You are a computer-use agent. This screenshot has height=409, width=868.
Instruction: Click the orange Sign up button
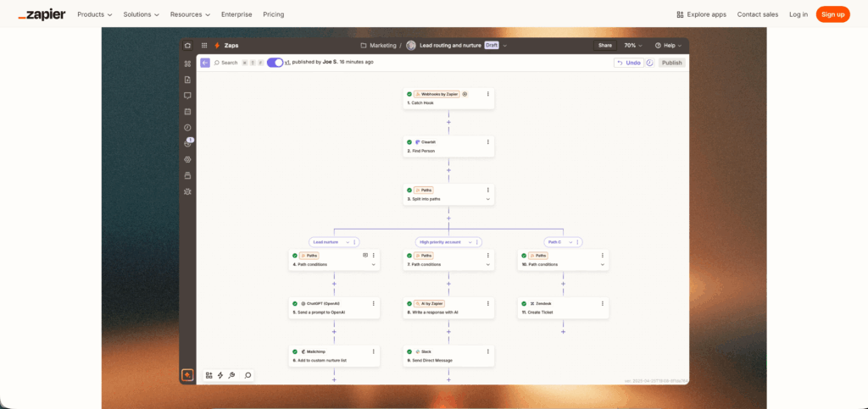(x=832, y=14)
